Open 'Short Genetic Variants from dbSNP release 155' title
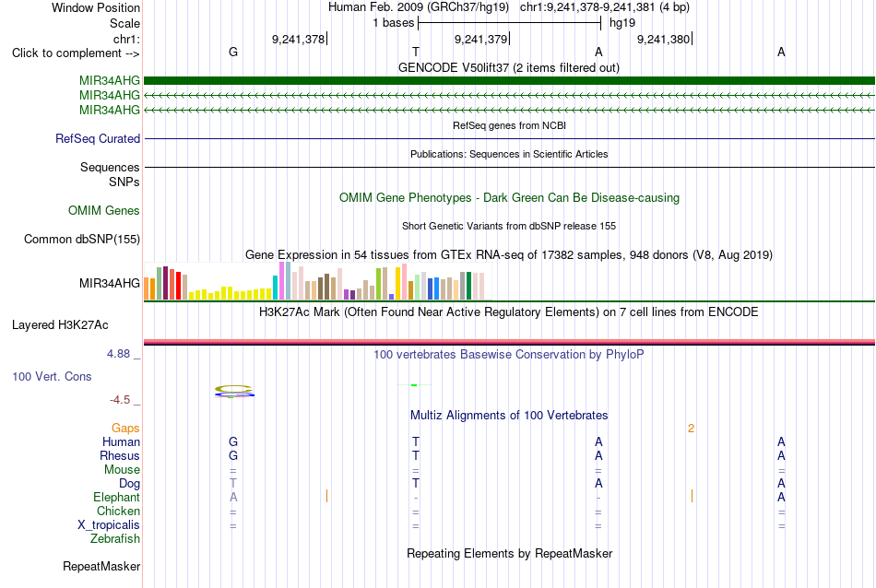 pos(509,226)
